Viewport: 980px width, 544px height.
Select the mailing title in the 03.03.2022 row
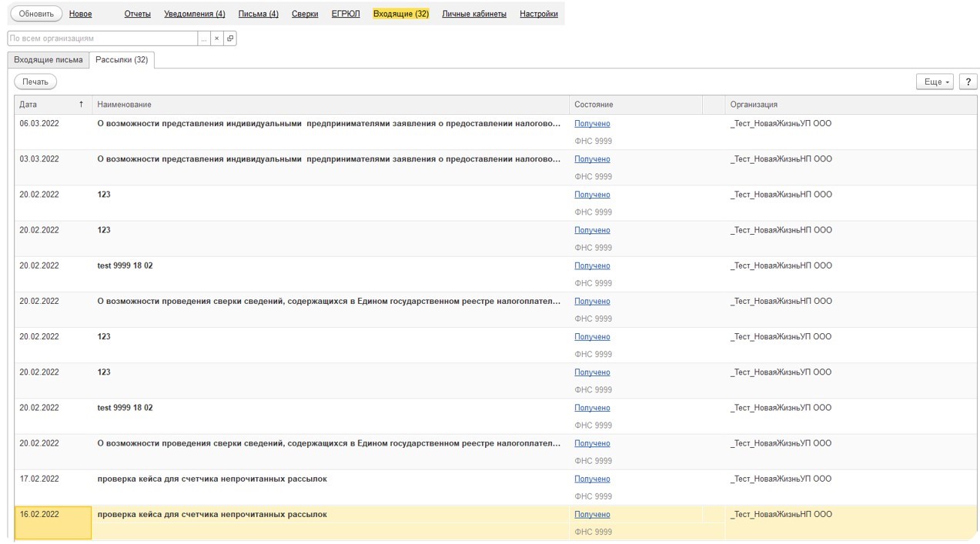(329, 159)
